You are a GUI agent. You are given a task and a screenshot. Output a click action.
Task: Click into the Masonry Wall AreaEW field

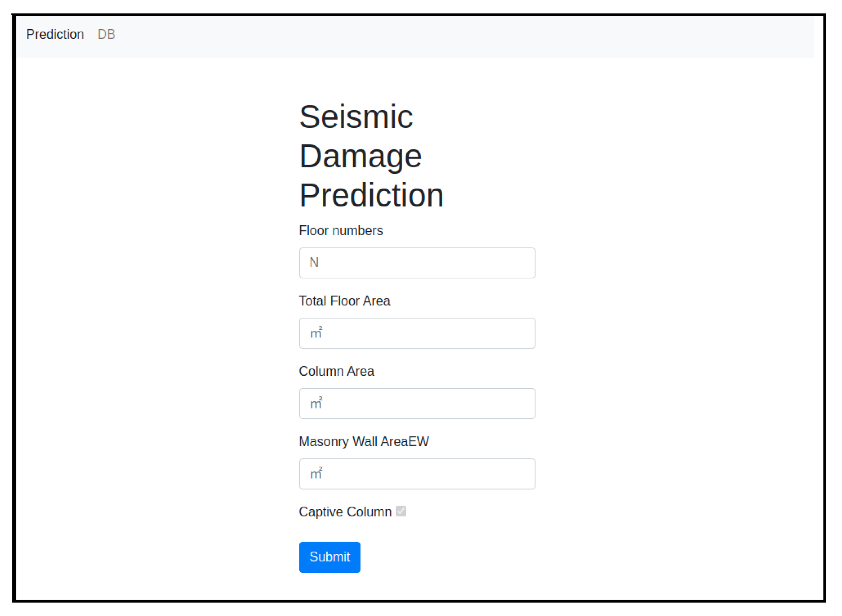tap(417, 474)
